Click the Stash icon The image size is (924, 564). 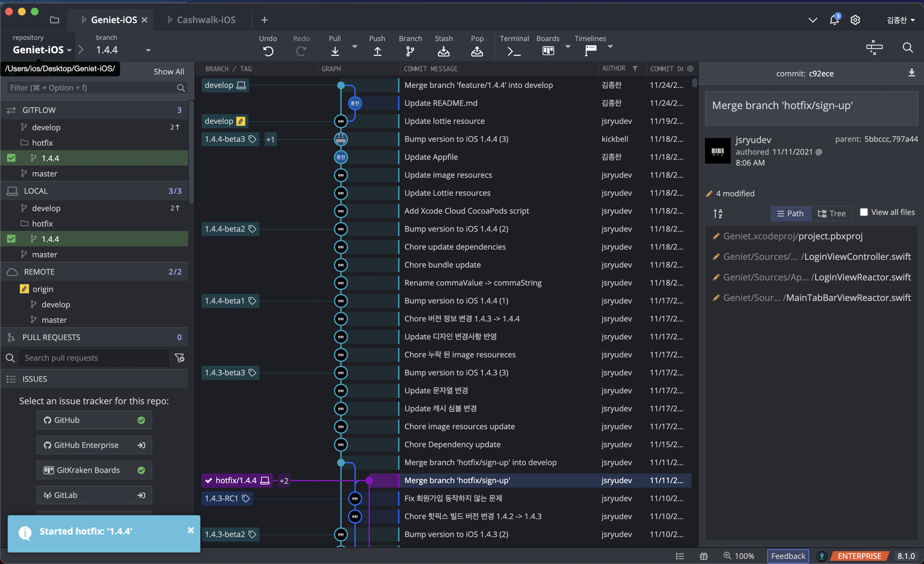(443, 51)
